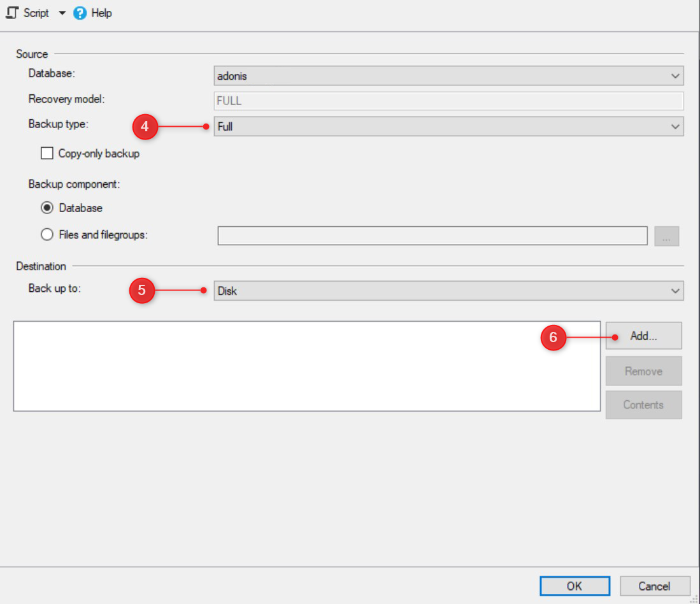Click the ellipsis browse button beside filegroups
The height and width of the screenshot is (604, 700).
tap(667, 236)
